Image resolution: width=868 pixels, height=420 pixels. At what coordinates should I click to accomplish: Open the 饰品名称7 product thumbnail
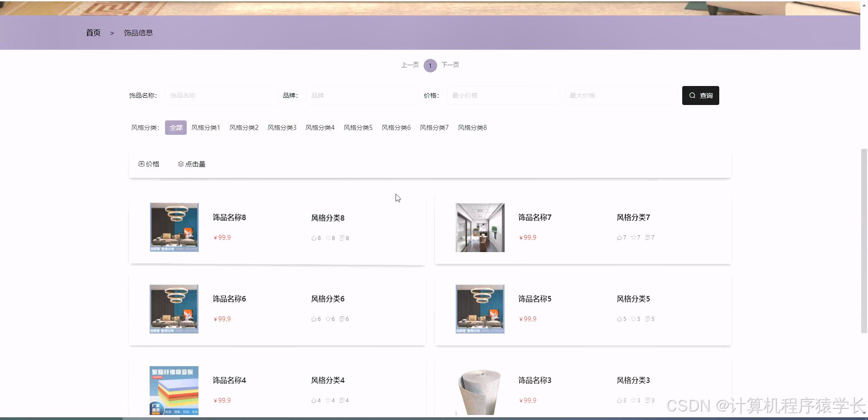click(x=480, y=228)
